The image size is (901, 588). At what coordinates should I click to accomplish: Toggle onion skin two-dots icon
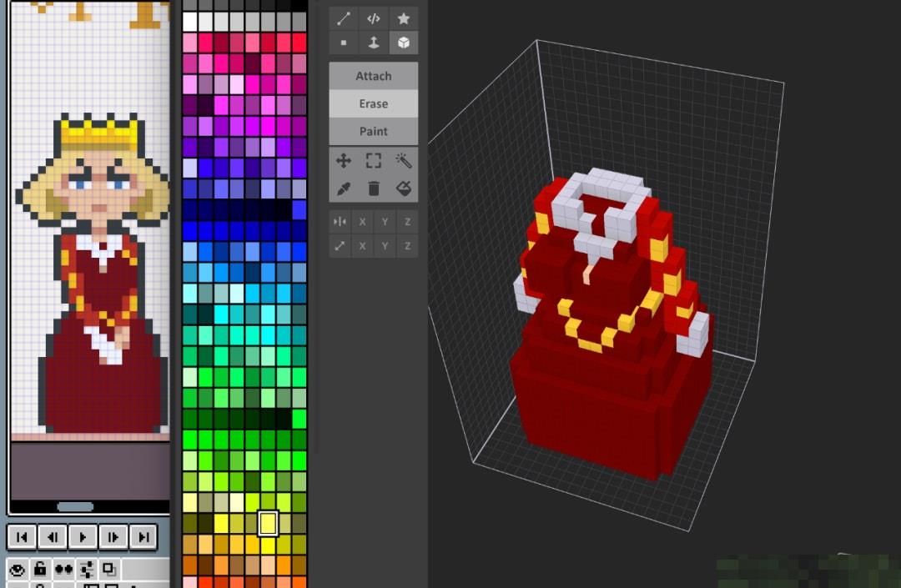point(63,570)
